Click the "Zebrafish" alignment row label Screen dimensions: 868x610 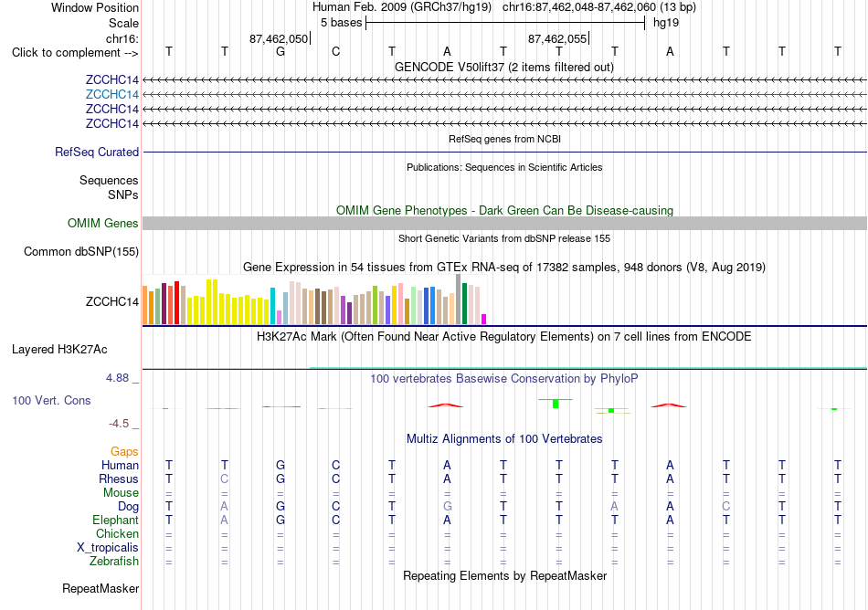coord(114,561)
